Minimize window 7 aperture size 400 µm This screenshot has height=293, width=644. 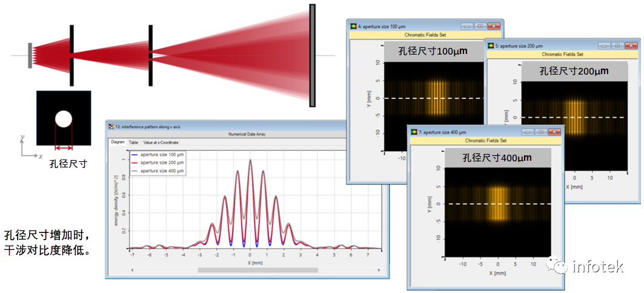coord(527,132)
